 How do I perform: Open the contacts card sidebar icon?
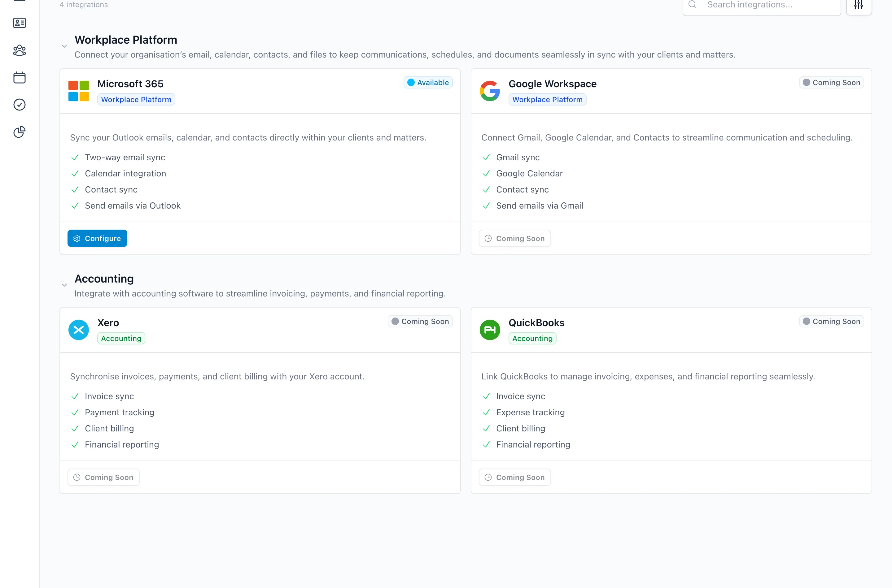20,23
